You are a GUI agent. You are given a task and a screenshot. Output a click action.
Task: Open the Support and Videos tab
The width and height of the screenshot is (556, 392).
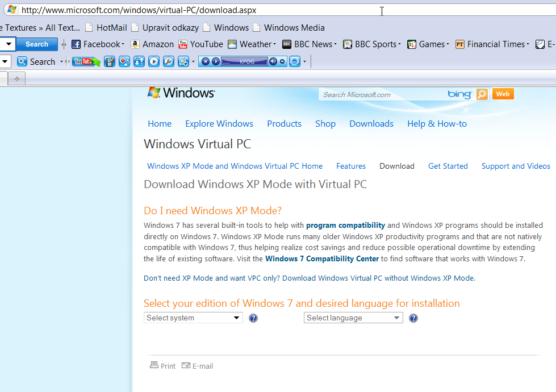pos(516,166)
